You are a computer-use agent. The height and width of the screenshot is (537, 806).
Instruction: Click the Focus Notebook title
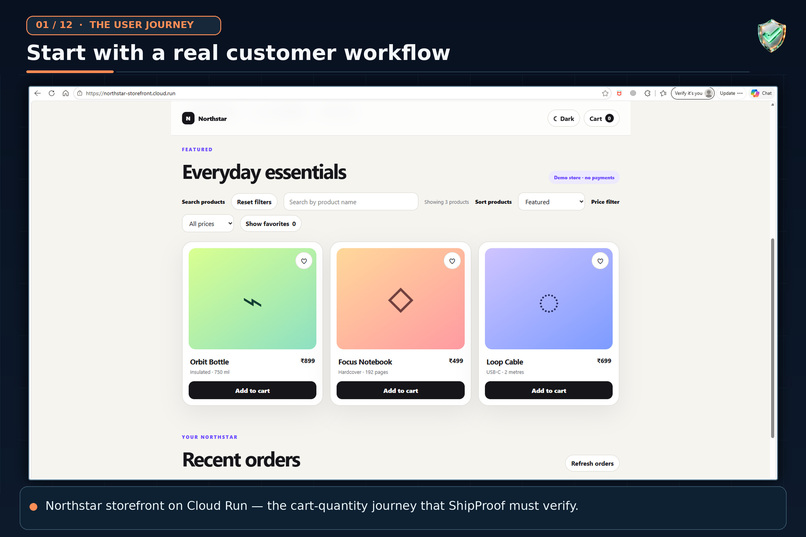click(x=365, y=362)
